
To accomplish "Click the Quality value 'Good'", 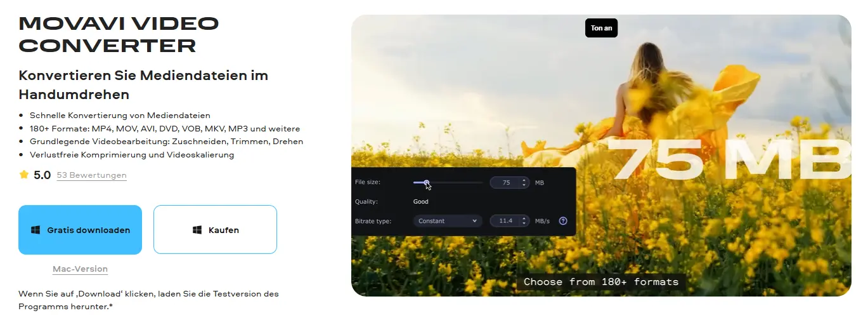I will [x=420, y=202].
